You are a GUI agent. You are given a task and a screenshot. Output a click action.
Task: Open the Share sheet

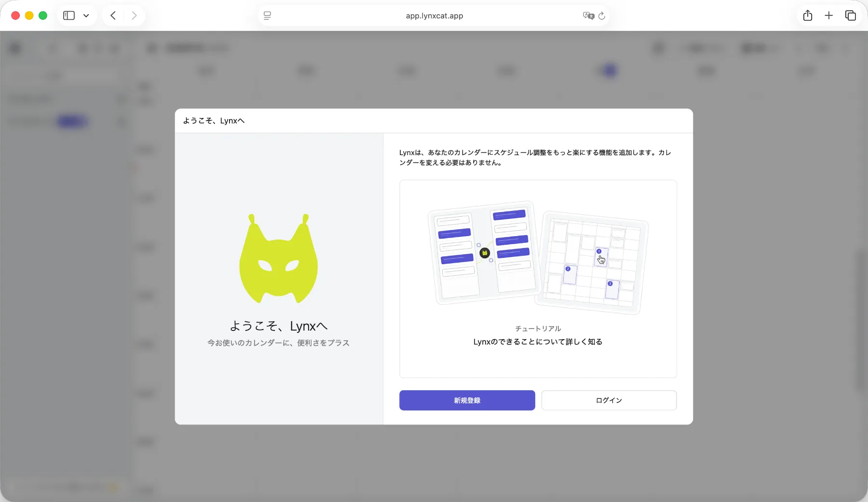tap(808, 15)
